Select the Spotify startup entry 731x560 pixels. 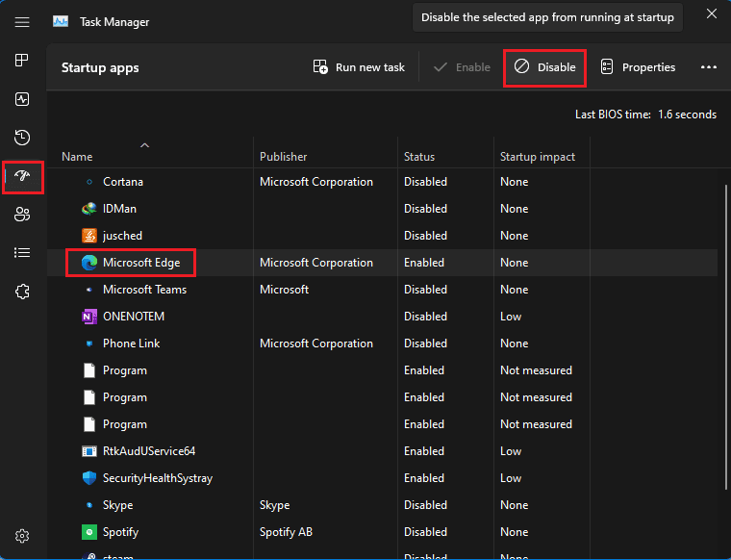pyautogui.click(x=382, y=532)
